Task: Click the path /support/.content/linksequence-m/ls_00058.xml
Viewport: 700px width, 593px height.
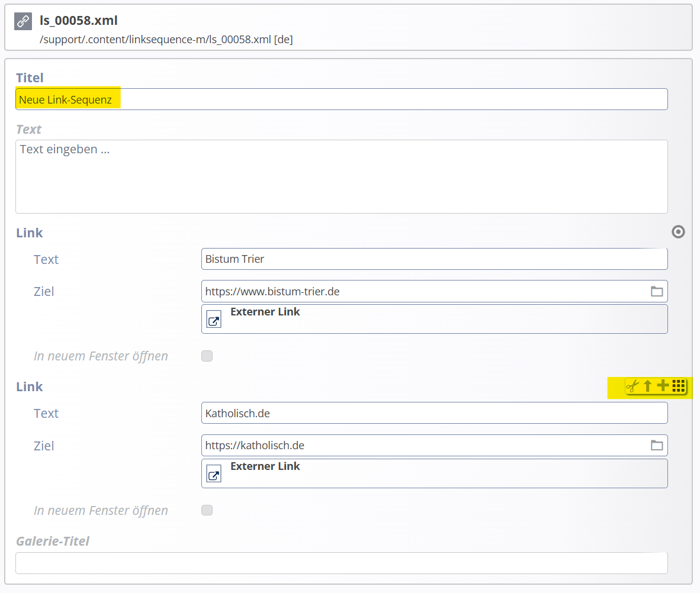Action: tap(155, 39)
